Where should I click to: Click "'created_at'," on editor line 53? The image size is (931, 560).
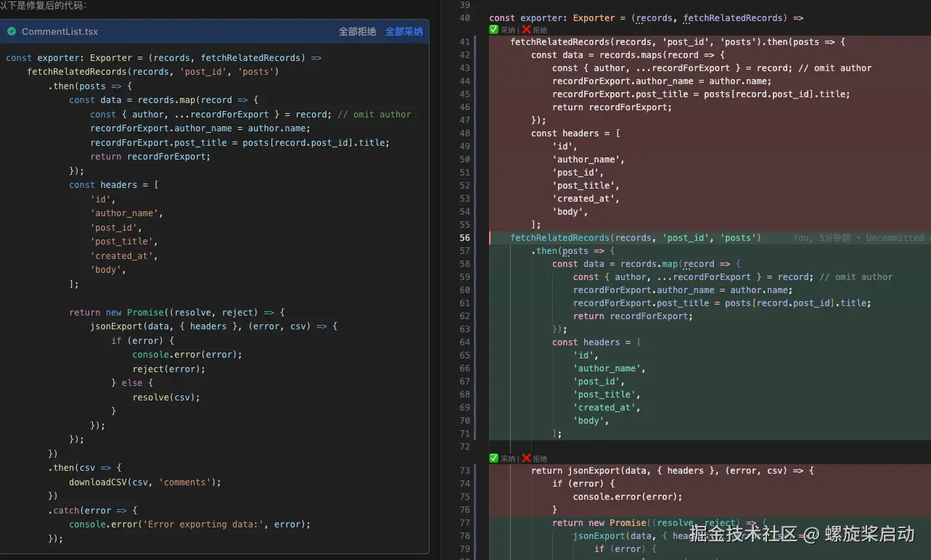pyautogui.click(x=586, y=199)
